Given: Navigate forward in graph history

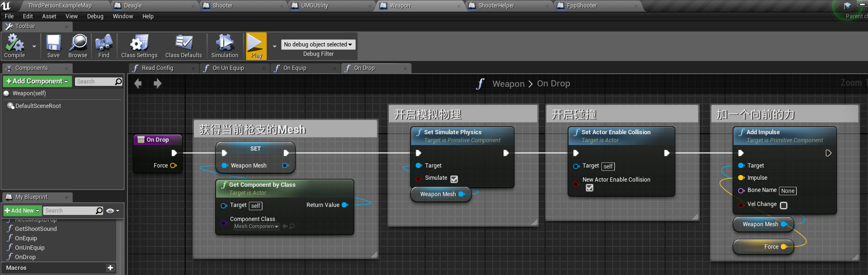Looking at the screenshot, I should click(157, 84).
